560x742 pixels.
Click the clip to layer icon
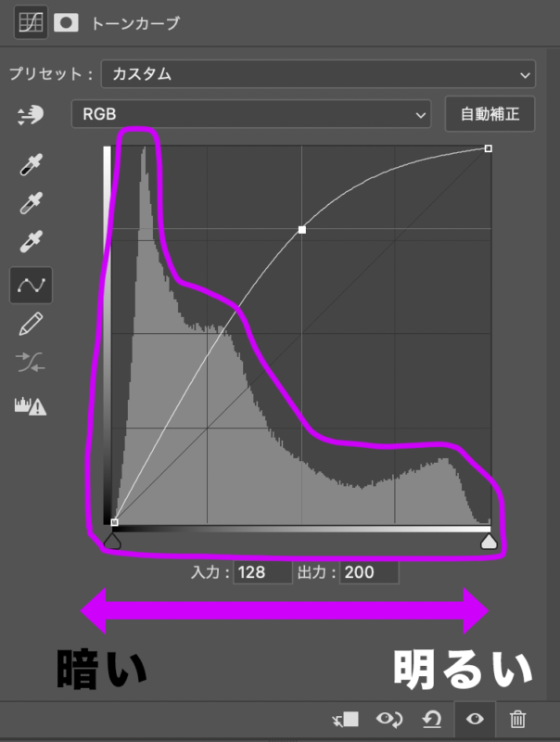[345, 720]
